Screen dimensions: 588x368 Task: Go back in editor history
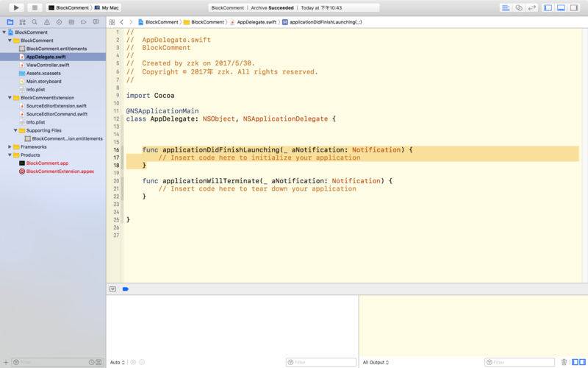pos(121,22)
